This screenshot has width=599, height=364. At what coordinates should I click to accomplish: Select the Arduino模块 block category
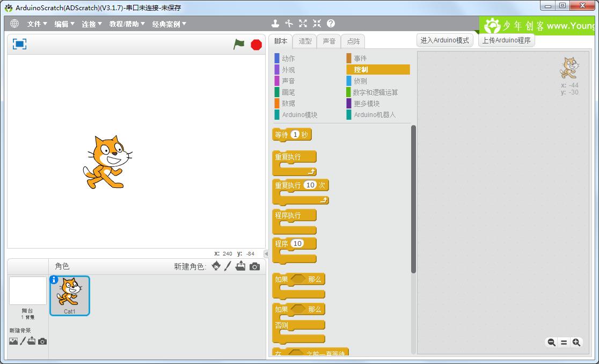296,114
